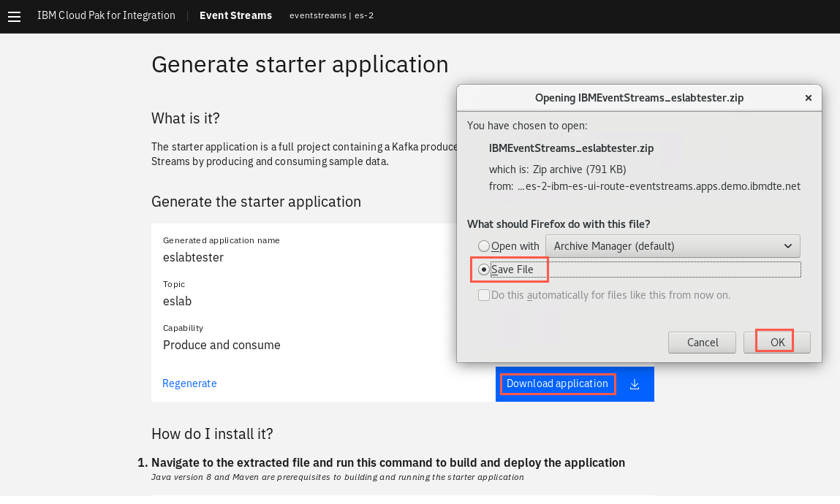Click the Zip archive (791 KB) text
The width and height of the screenshot is (840, 504).
(579, 169)
